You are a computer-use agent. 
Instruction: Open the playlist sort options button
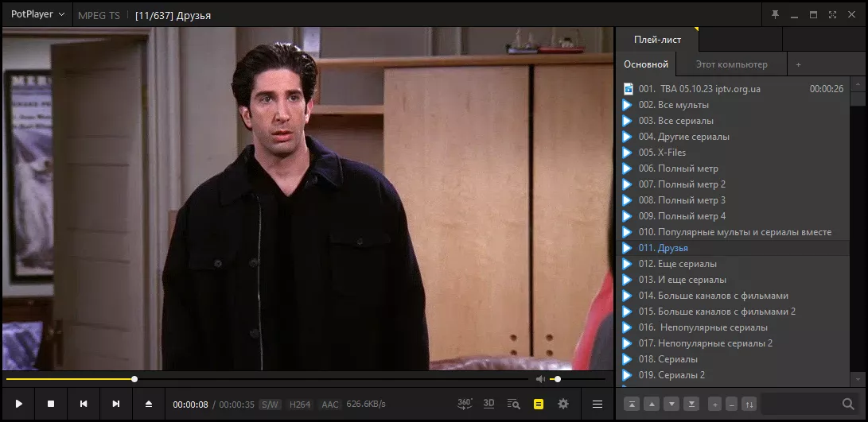click(749, 405)
